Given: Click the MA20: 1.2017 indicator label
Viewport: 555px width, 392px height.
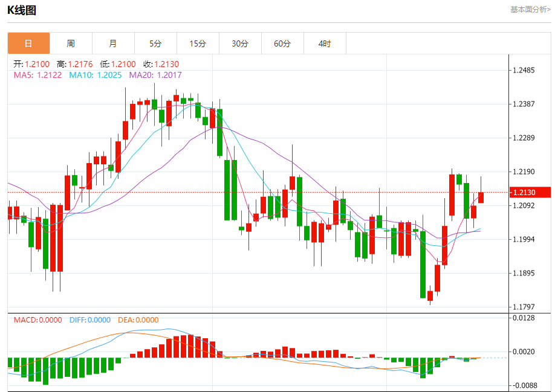Looking at the screenshot, I should pos(155,75).
